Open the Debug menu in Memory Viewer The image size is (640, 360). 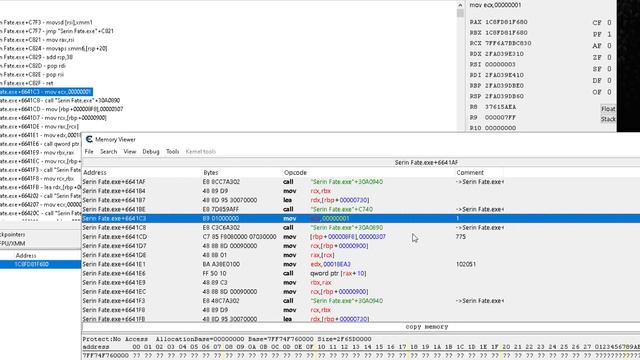[151, 151]
